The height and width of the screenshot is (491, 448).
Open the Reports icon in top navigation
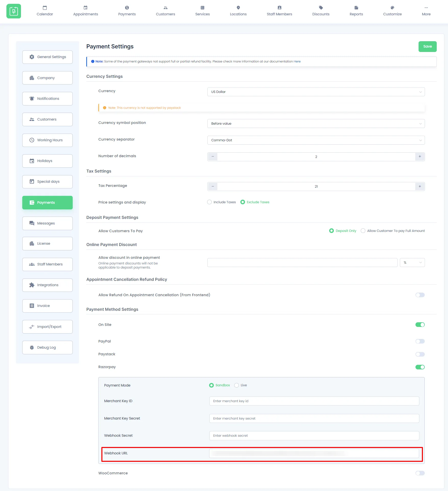356,8
